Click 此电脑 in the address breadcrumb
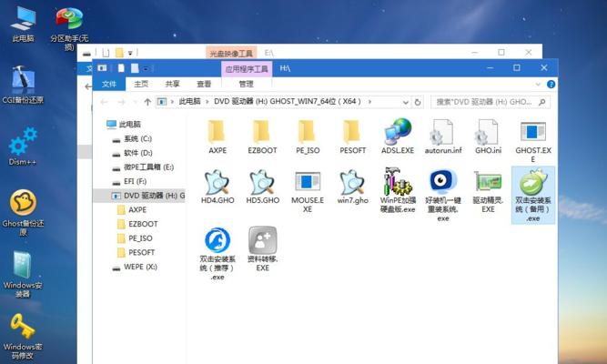607x364 pixels. [x=189, y=101]
